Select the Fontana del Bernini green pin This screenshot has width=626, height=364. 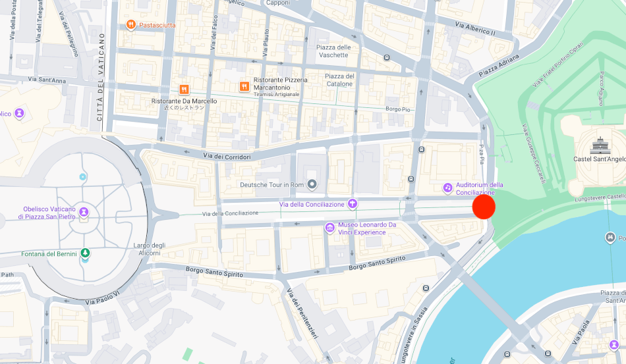pyautogui.click(x=85, y=253)
